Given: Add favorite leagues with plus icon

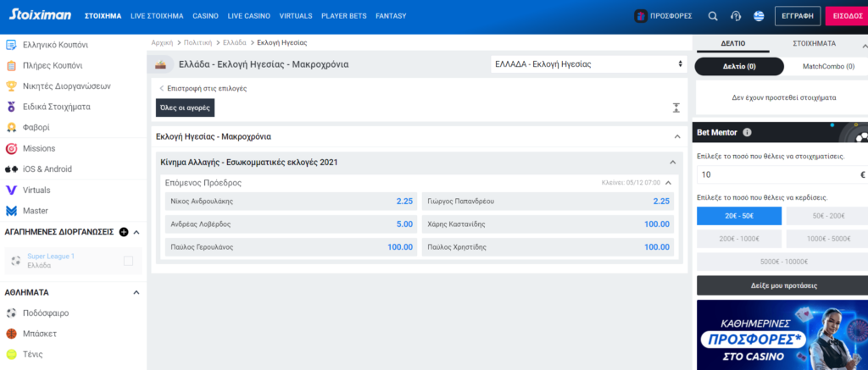Looking at the screenshot, I should tap(124, 232).
